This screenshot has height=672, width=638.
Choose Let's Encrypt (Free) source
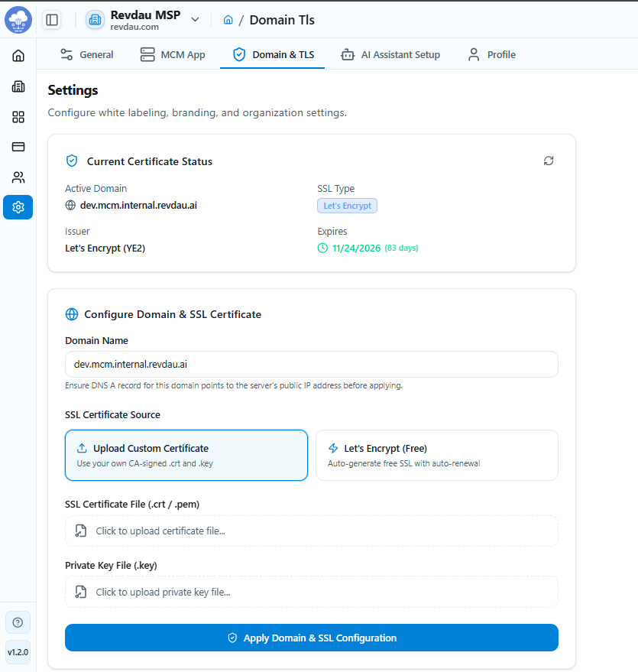437,455
